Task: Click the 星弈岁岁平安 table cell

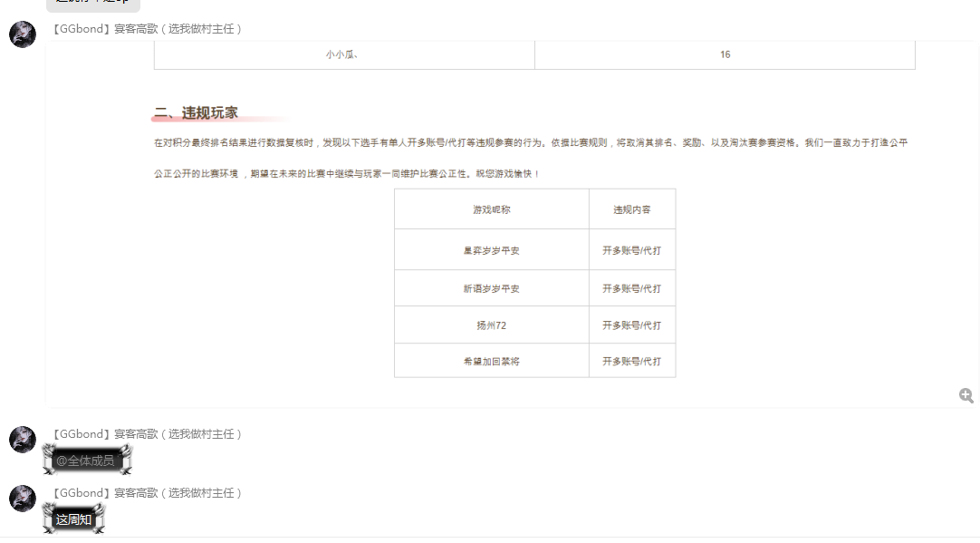Action: point(492,250)
